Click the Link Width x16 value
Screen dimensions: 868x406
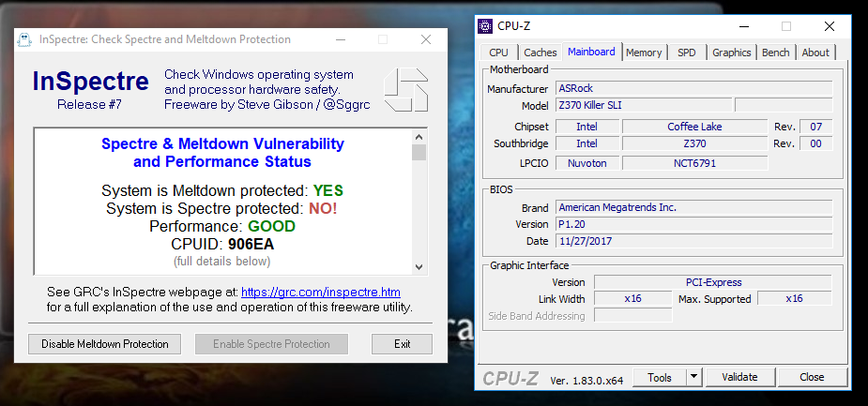632,299
